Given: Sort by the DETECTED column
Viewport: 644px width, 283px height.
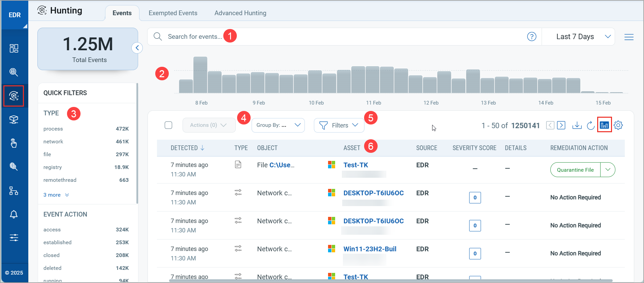Looking at the screenshot, I should [187, 148].
